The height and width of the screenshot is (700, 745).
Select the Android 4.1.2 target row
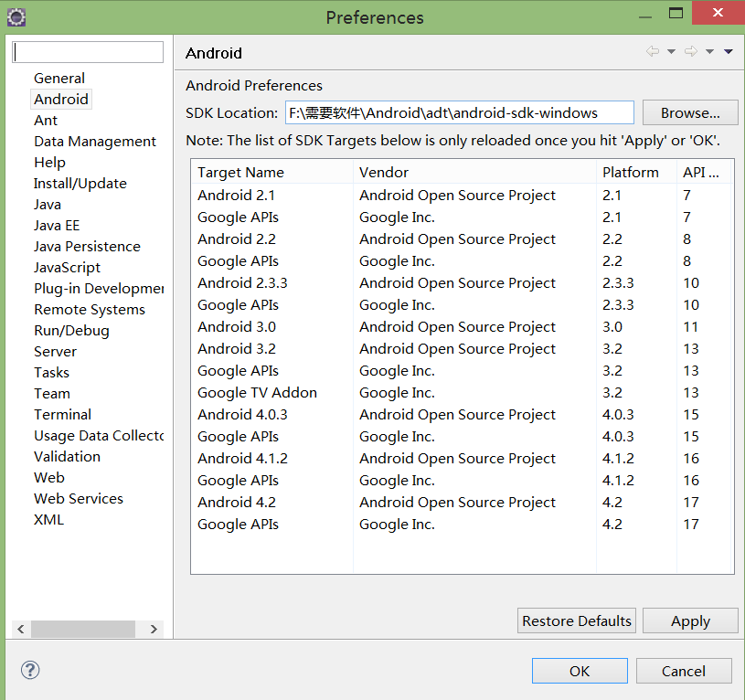(462, 458)
